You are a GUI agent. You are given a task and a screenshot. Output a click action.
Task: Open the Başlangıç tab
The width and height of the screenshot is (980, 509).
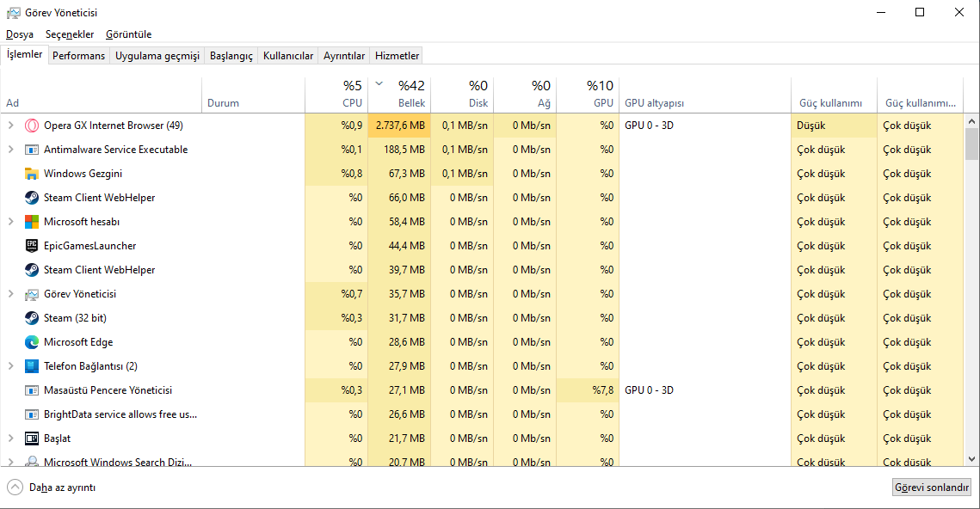coord(231,56)
